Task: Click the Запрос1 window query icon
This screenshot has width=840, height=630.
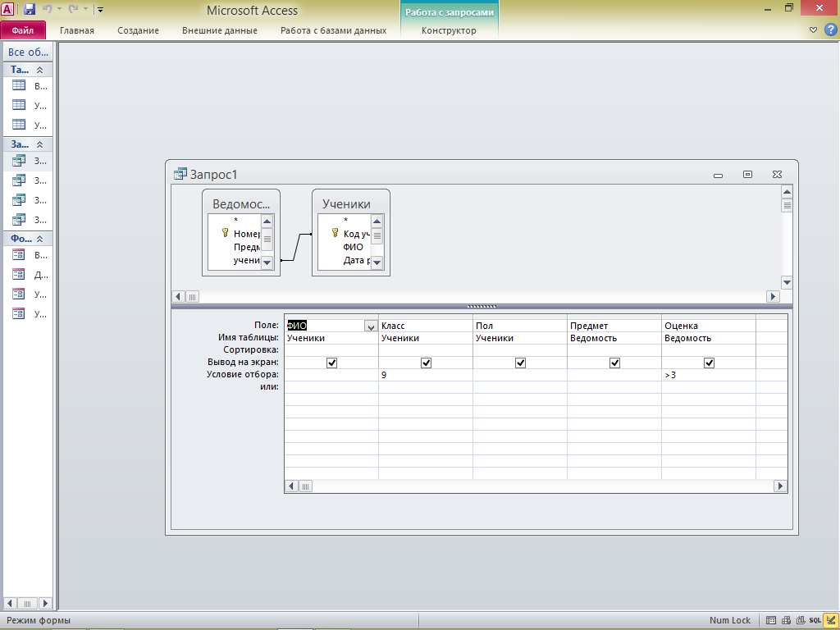Action: pyautogui.click(x=180, y=174)
